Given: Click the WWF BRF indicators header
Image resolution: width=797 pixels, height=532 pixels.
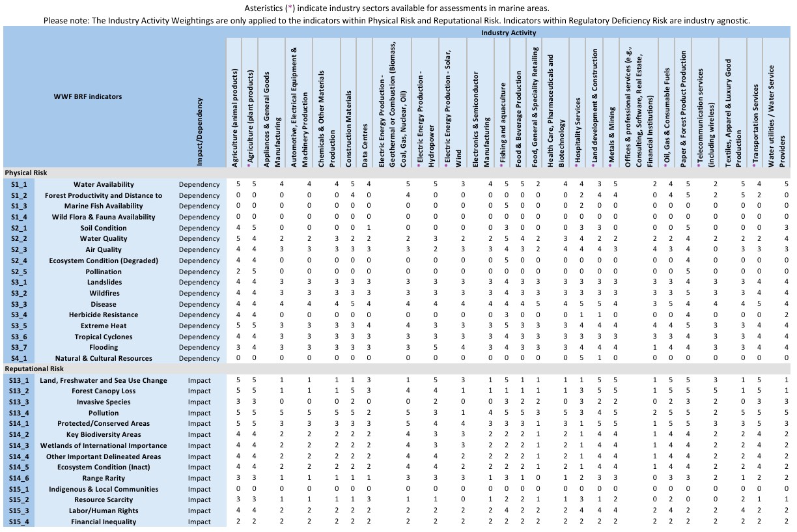Looking at the screenshot, I should pos(87,97).
